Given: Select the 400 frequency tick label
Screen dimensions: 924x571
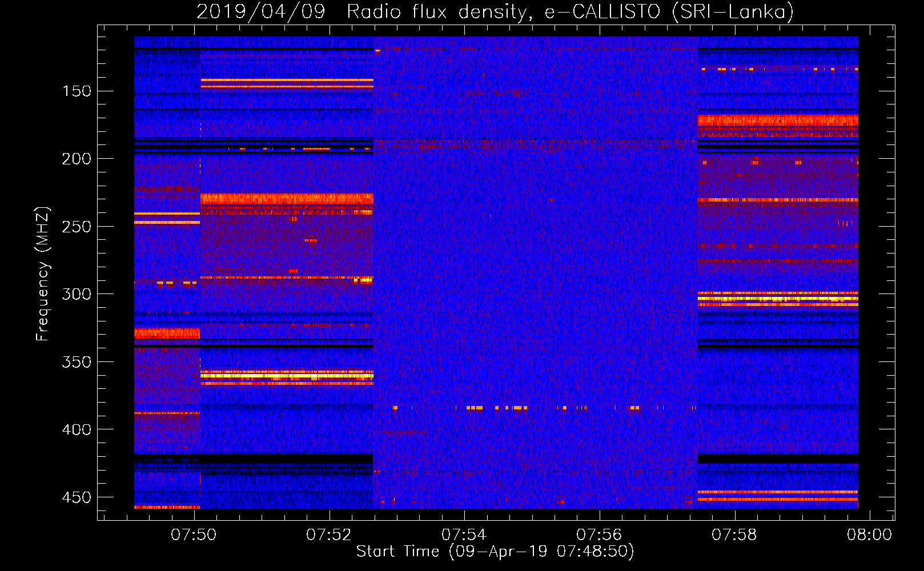Looking at the screenshot, I should click(77, 429).
